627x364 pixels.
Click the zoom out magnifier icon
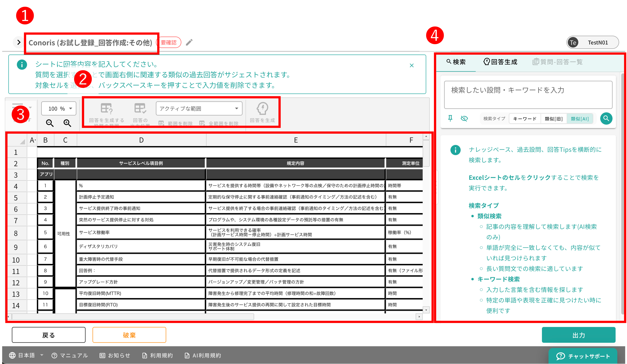(50, 123)
